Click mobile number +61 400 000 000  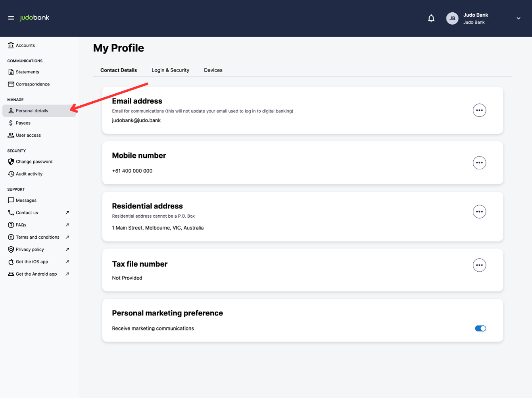[132, 171]
